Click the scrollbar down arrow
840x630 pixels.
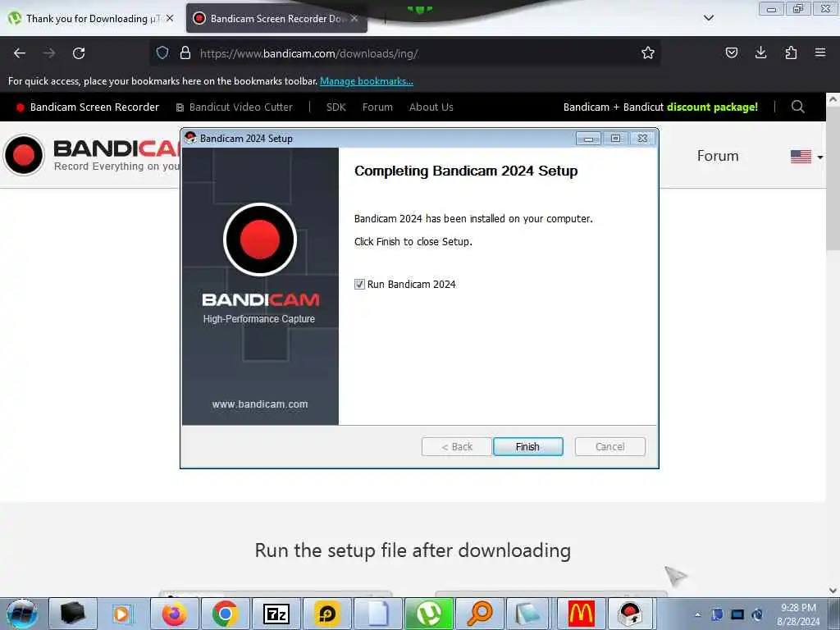click(x=833, y=591)
